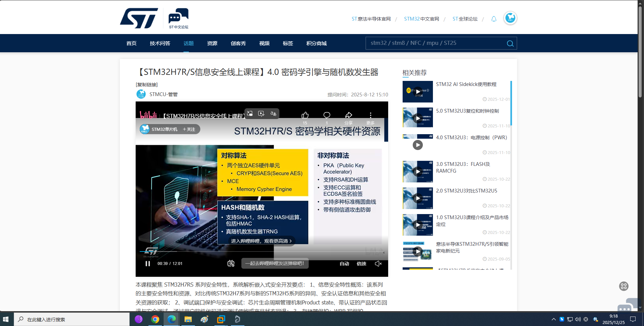Open 倍速 playback speed selector
This screenshot has width=644, height=326.
[361, 264]
